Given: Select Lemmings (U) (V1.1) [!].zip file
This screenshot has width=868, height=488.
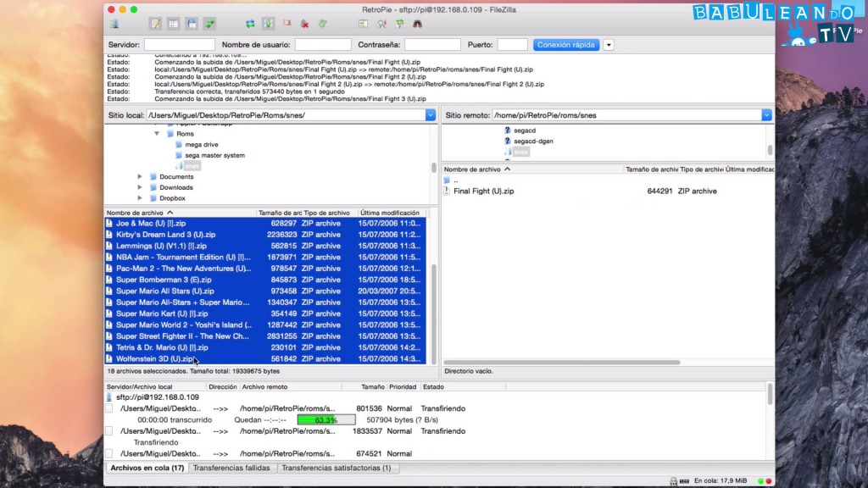Looking at the screenshot, I should 265,247.
